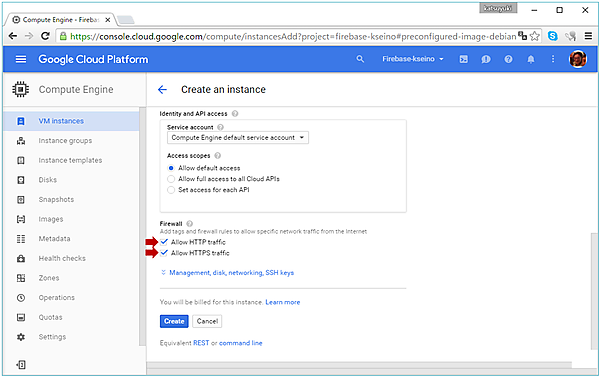Open the Firebase-kseino project selector
This screenshot has height=377, width=600.
click(x=413, y=59)
